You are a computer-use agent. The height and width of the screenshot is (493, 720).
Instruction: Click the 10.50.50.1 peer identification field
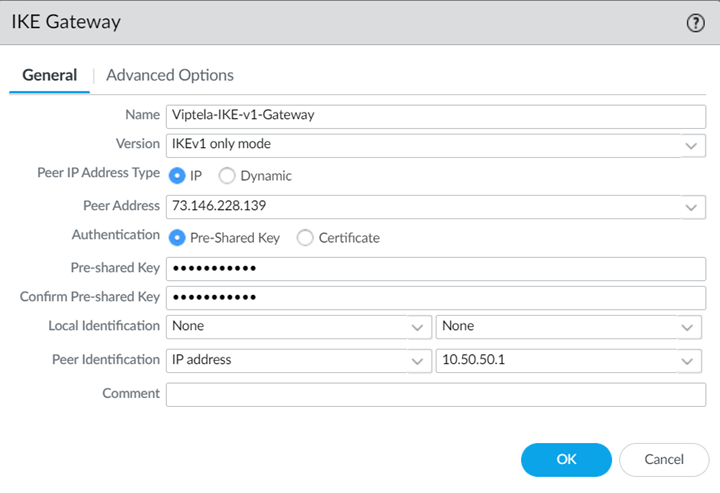555,361
